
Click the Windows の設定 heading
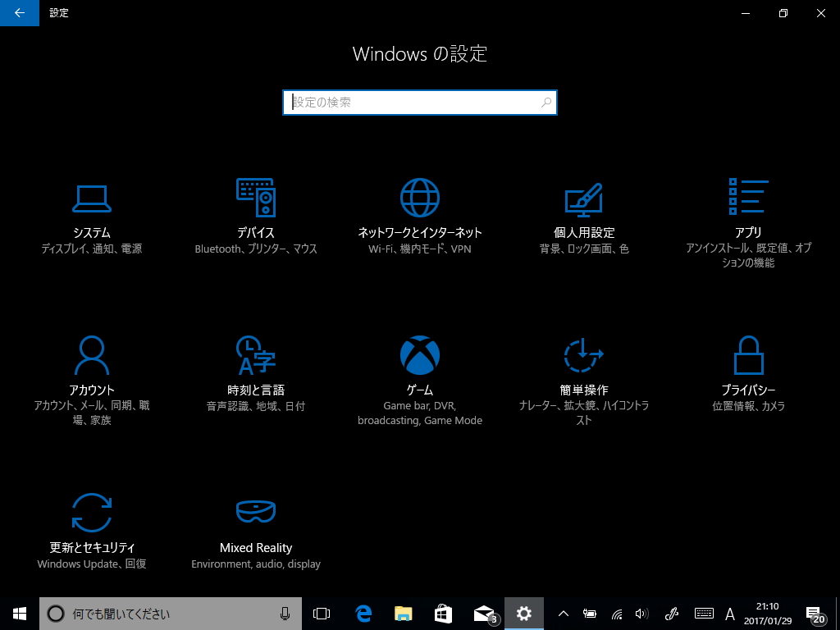pos(420,53)
